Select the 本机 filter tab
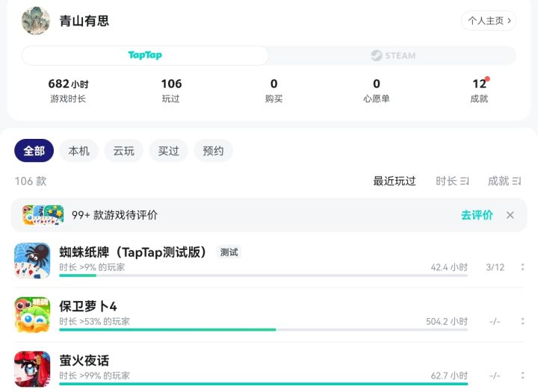 point(79,151)
